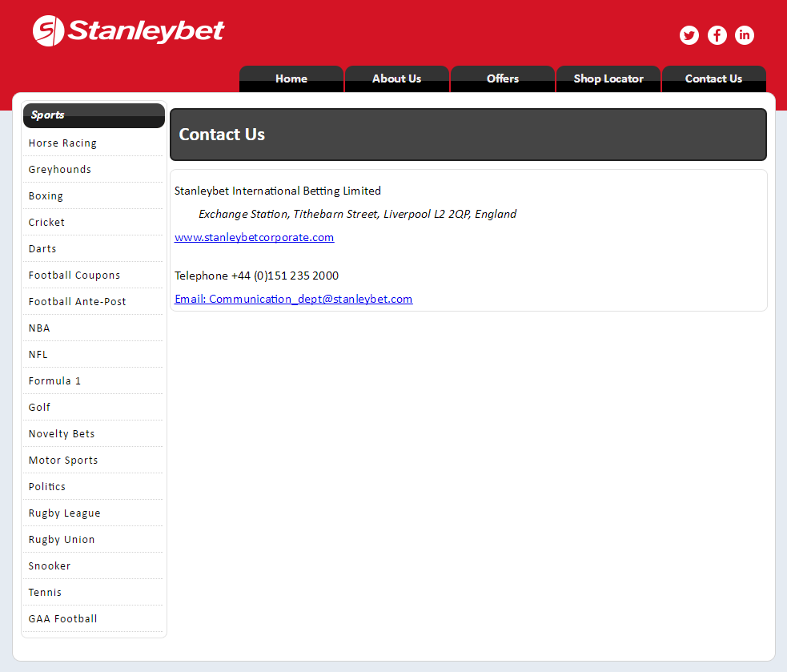Viewport: 787px width, 672px height.
Task: Open Football Ante-Post
Action: click(x=93, y=302)
